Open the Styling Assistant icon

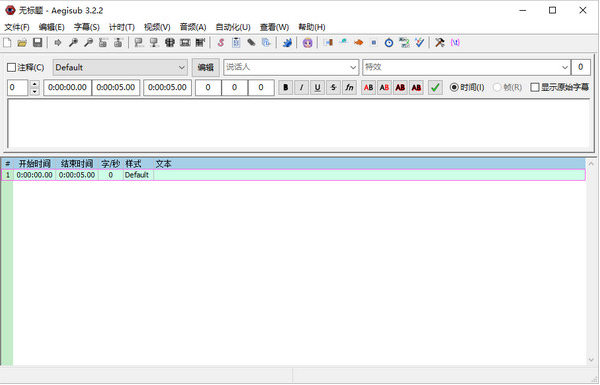pyautogui.click(x=343, y=42)
